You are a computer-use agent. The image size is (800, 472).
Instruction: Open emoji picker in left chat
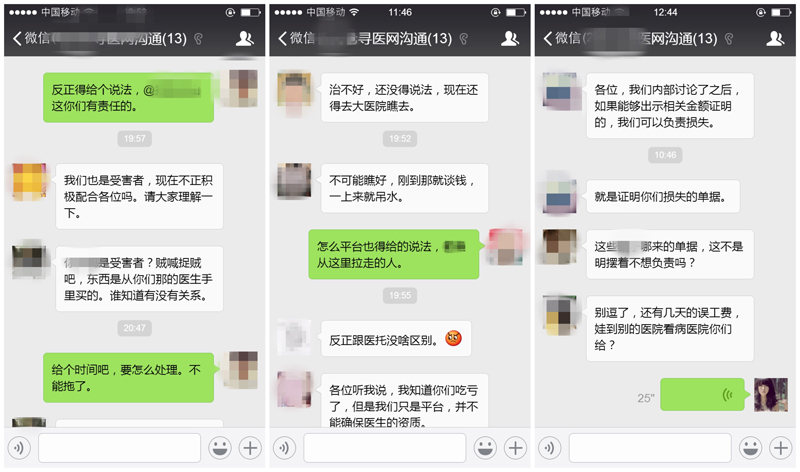point(220,448)
